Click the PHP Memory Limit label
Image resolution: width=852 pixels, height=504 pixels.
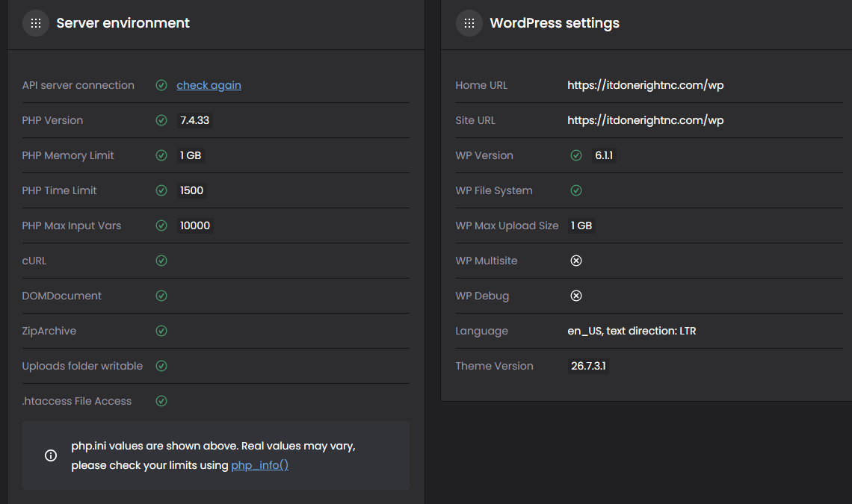point(68,155)
